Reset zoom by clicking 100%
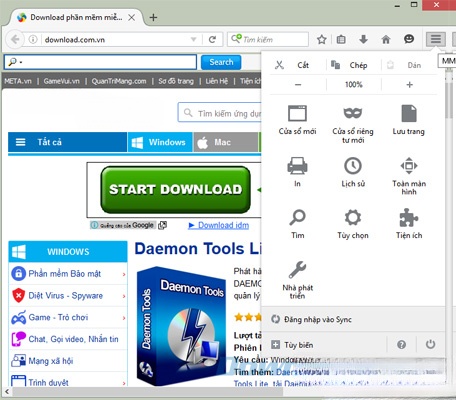 click(354, 85)
